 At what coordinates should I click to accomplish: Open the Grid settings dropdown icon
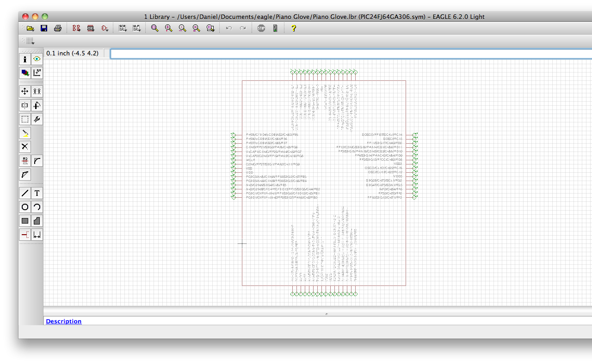pos(30,41)
